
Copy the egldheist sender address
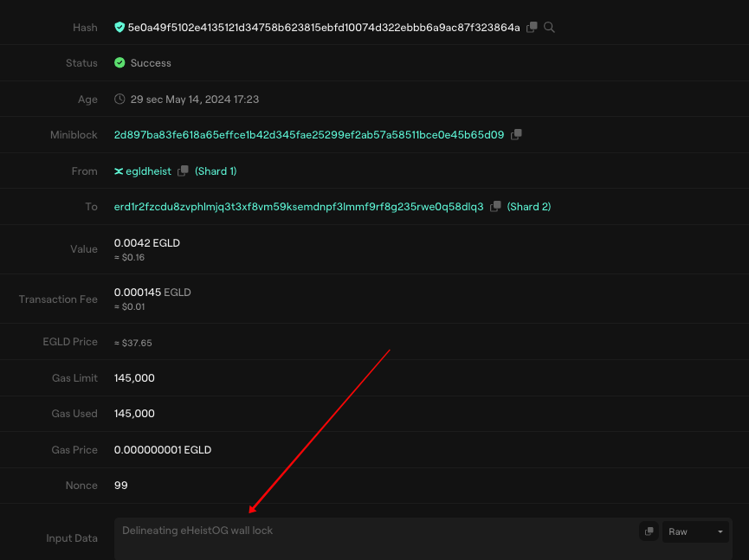183,171
